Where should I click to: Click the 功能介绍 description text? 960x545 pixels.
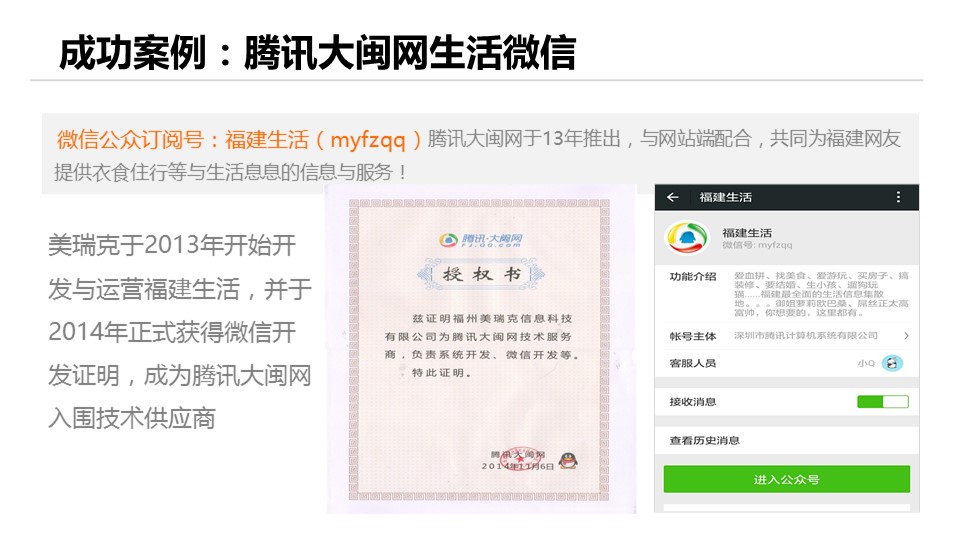(821, 294)
